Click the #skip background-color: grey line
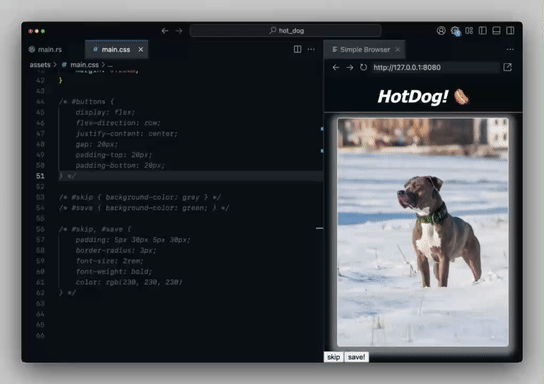Viewport: 544px width, 384px height. pyautogui.click(x=140, y=197)
